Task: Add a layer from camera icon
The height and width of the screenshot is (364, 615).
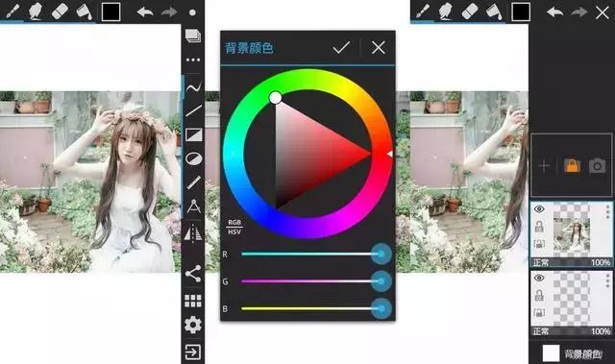Action: click(x=597, y=166)
